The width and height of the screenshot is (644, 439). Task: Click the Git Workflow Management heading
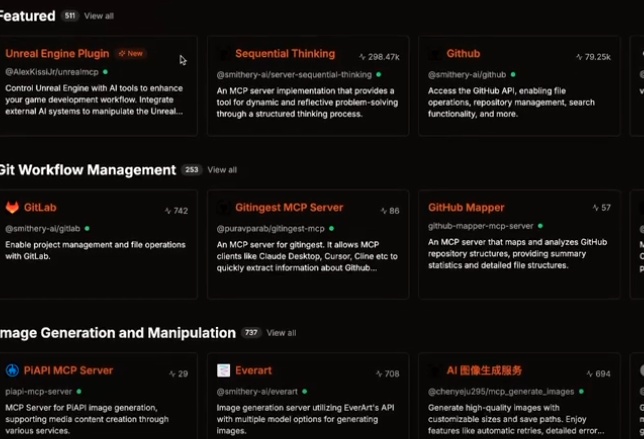88,170
